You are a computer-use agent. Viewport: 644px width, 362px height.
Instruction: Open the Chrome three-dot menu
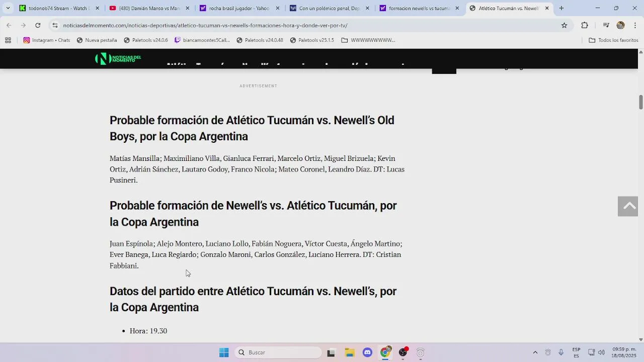pyautogui.click(x=635, y=25)
